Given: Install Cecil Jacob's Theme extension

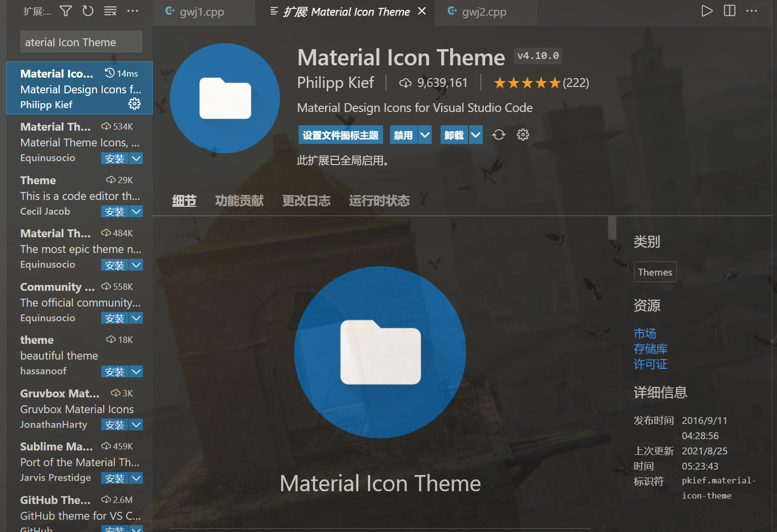Looking at the screenshot, I should 115,211.
